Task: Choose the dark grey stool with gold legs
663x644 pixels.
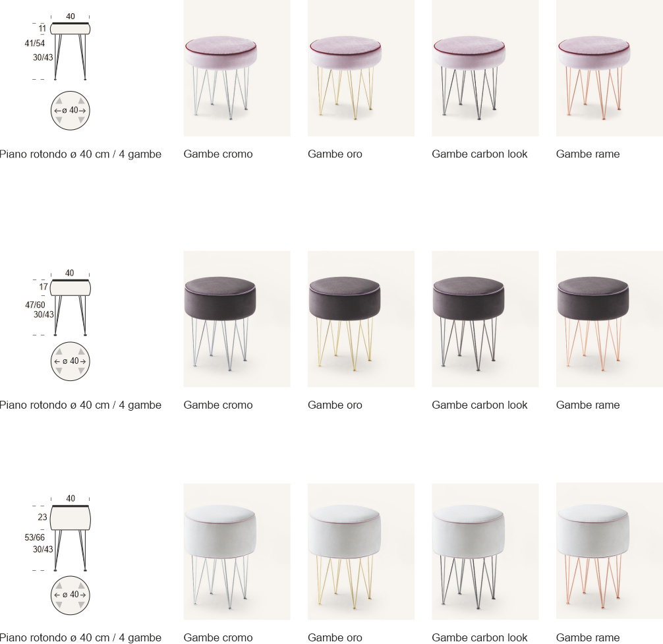Action: coord(361,319)
